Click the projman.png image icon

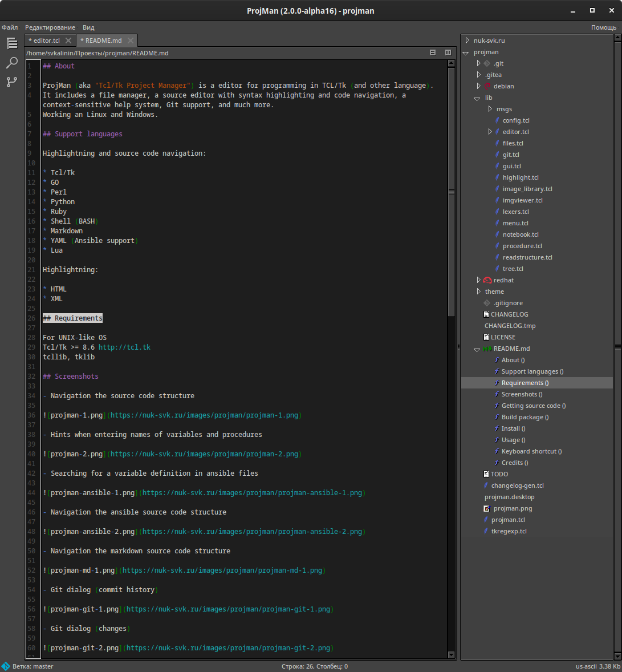click(x=487, y=508)
